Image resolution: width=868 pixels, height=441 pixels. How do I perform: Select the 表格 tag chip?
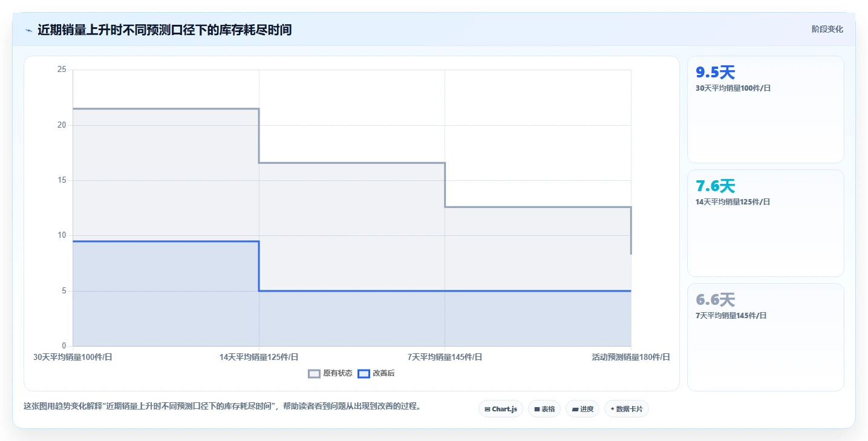[x=544, y=409]
